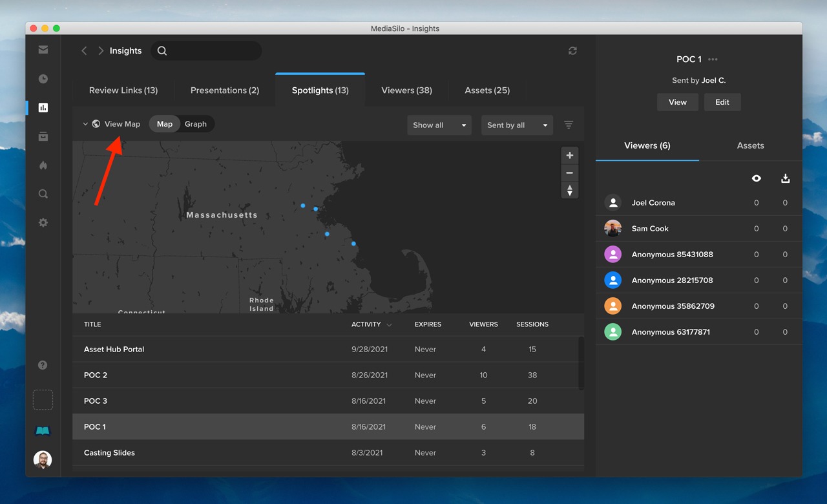
Task: Switch to the Review Links tab
Action: click(x=123, y=90)
